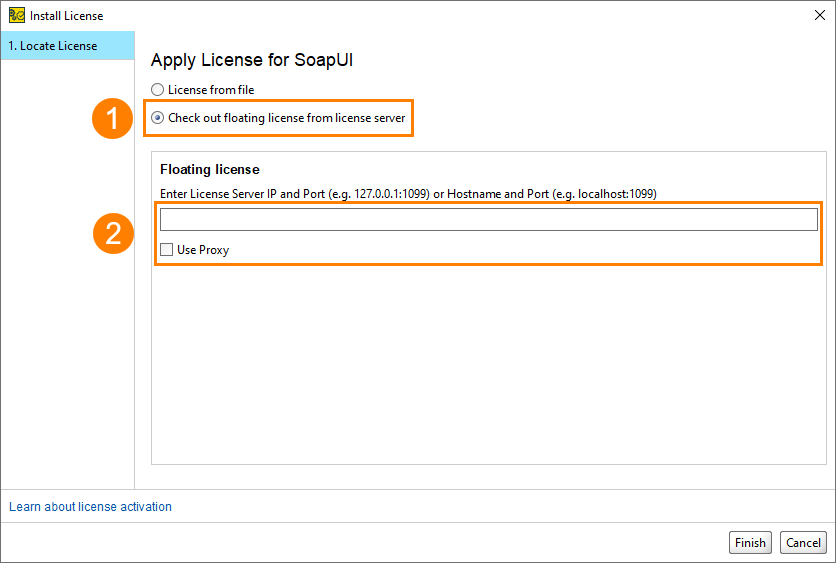The height and width of the screenshot is (563, 836).
Task: Select the License from file radio button
Action: pyautogui.click(x=157, y=90)
